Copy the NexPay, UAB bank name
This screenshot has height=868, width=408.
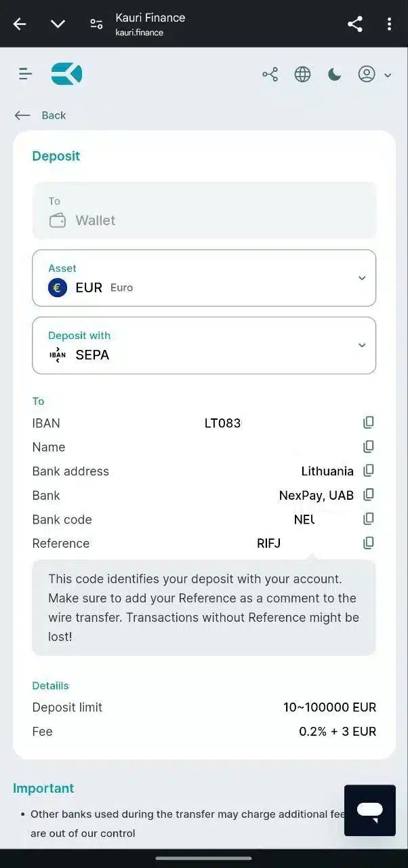point(369,495)
